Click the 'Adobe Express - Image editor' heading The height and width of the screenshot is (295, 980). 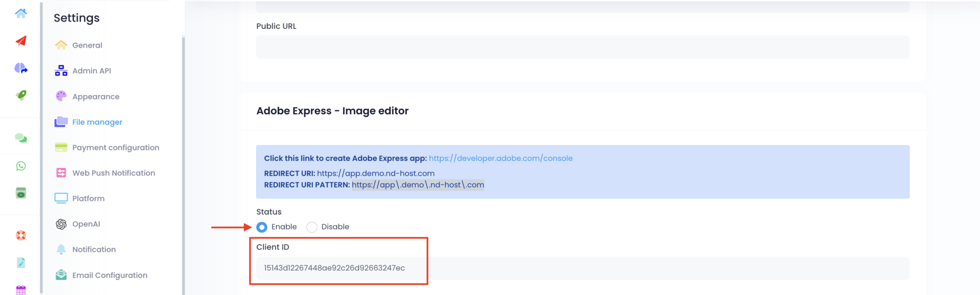(x=333, y=111)
